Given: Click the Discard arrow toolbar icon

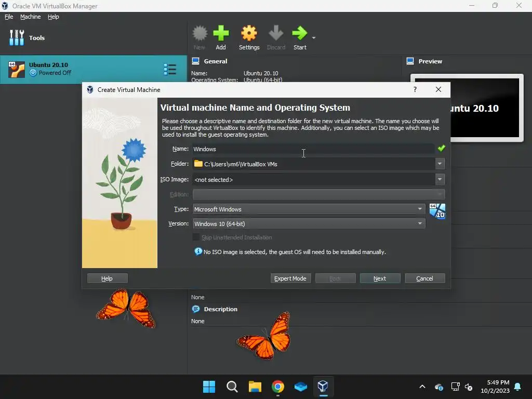Looking at the screenshot, I should tap(276, 33).
